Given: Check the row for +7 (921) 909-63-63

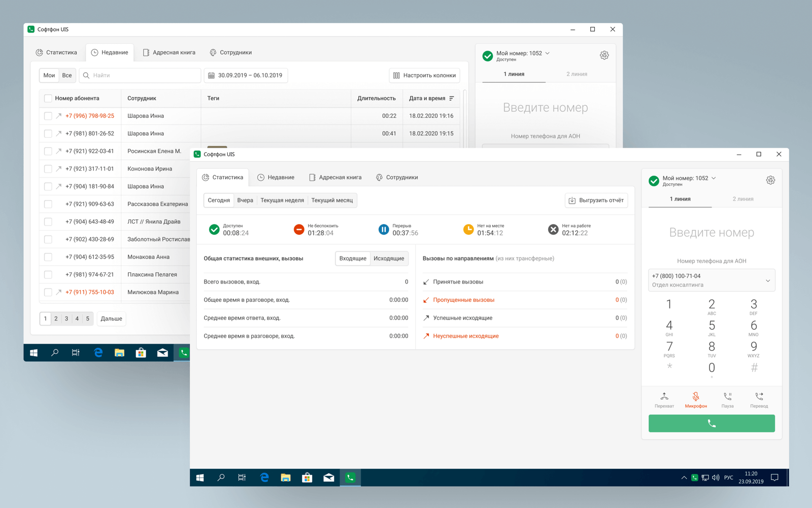Looking at the screenshot, I should click(48, 204).
